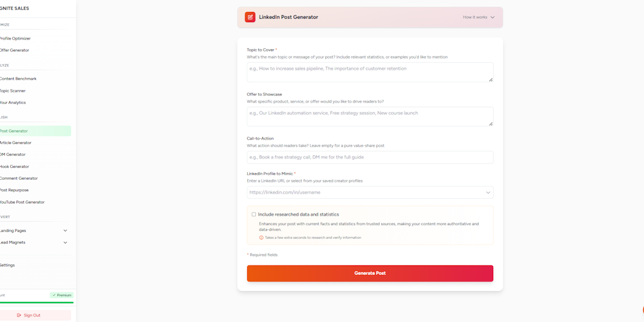Click the info icon beside research time note
The width and height of the screenshot is (644, 322).
pos(261,237)
